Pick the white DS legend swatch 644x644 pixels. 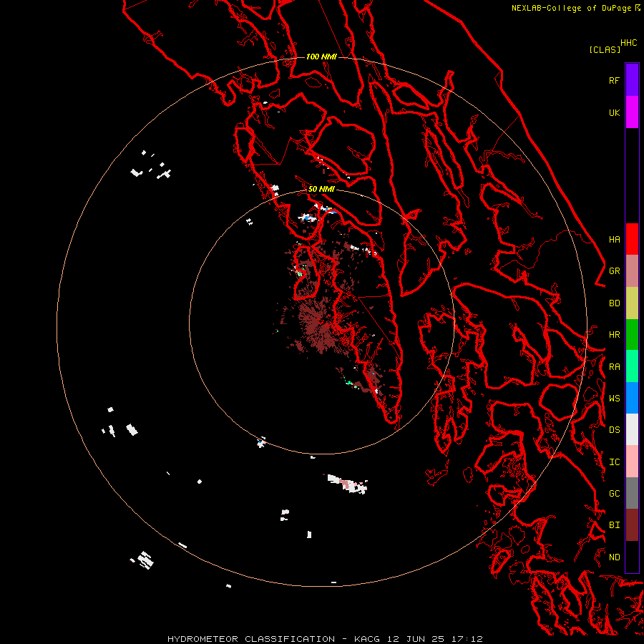[632, 429]
